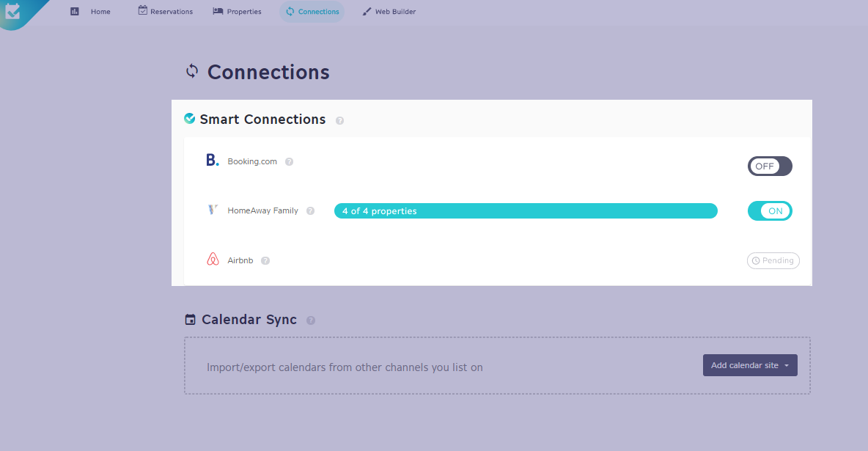
Task: Click the sync icon beside the Connections heading
Action: [192, 71]
